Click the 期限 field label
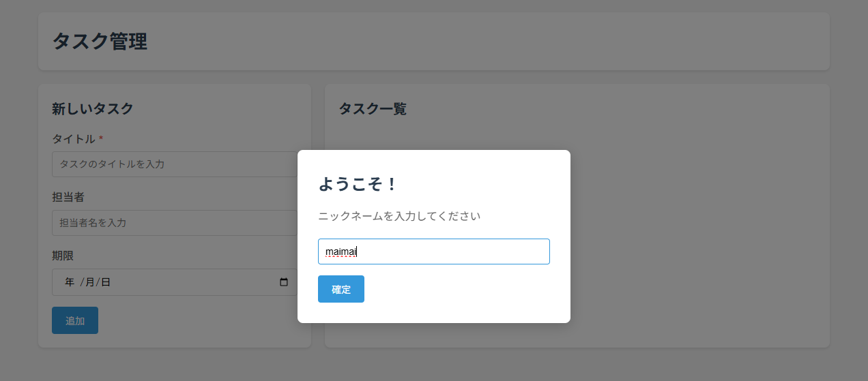Screen dimensions: 868x381 click(x=63, y=256)
